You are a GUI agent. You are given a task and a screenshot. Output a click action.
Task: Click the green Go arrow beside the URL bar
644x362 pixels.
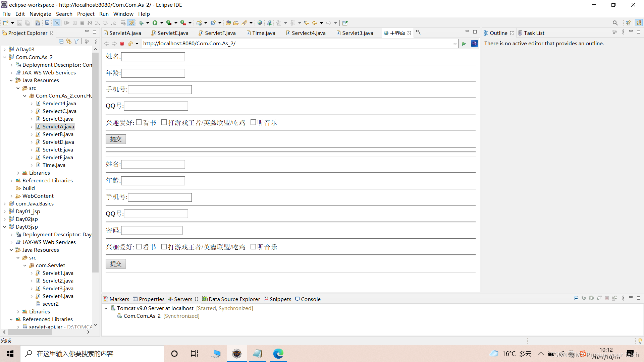(x=464, y=44)
